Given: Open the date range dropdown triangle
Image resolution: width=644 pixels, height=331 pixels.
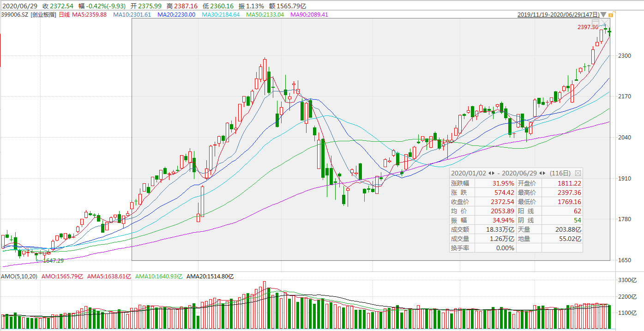Looking at the screenshot, I should click(x=603, y=15).
